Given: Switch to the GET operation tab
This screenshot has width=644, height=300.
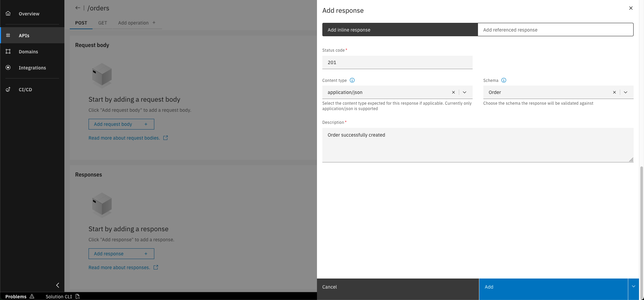Looking at the screenshot, I should (x=103, y=23).
